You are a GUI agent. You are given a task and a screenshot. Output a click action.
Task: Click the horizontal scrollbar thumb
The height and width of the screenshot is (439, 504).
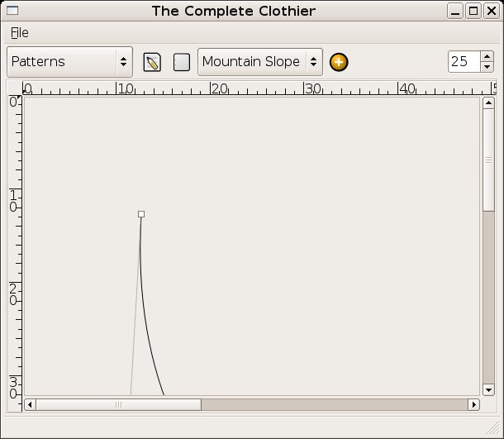pos(119,404)
